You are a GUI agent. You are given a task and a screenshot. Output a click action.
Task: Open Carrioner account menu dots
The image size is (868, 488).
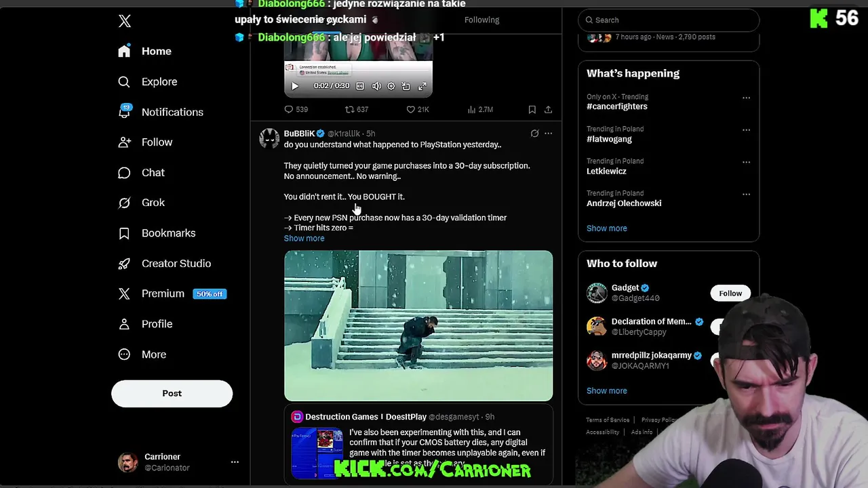[x=235, y=462]
